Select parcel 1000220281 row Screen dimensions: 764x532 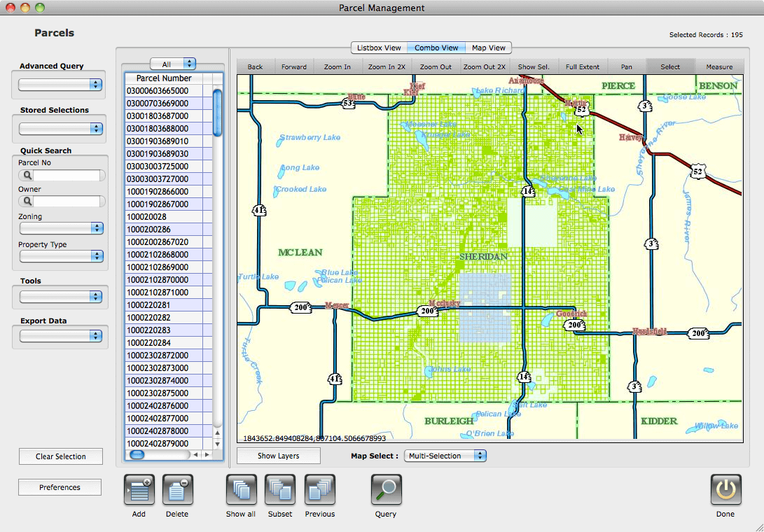(169, 305)
